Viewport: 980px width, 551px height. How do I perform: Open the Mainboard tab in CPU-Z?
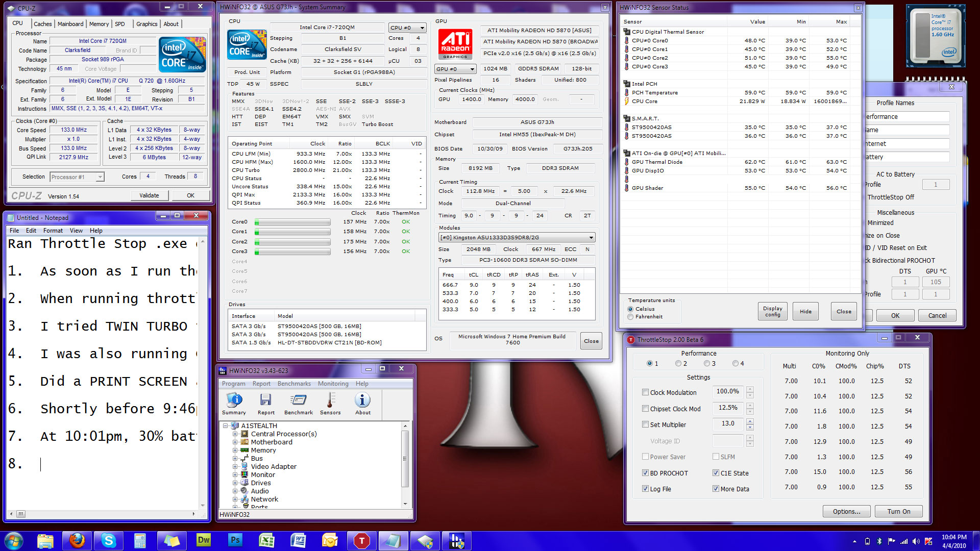click(x=70, y=24)
